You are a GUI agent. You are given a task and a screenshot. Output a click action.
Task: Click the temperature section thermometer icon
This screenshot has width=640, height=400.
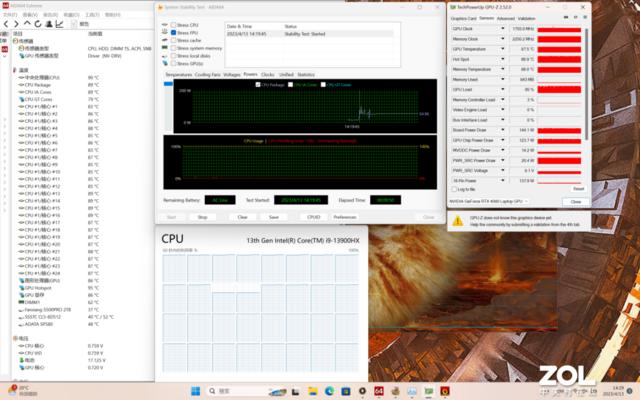click(x=15, y=70)
